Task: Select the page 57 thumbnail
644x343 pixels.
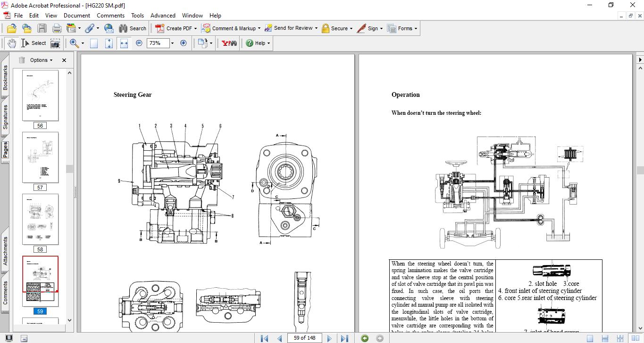Action: (41, 157)
